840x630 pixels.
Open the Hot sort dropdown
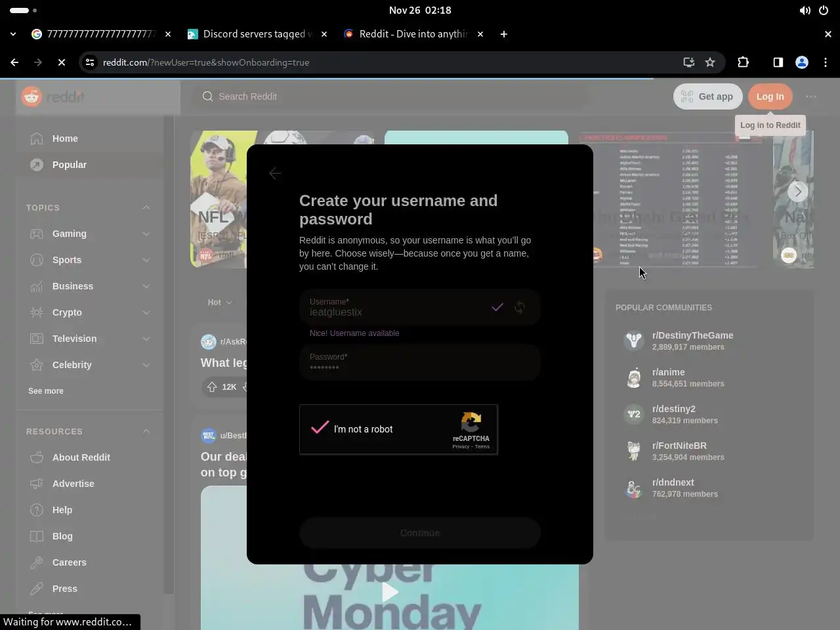tap(220, 303)
